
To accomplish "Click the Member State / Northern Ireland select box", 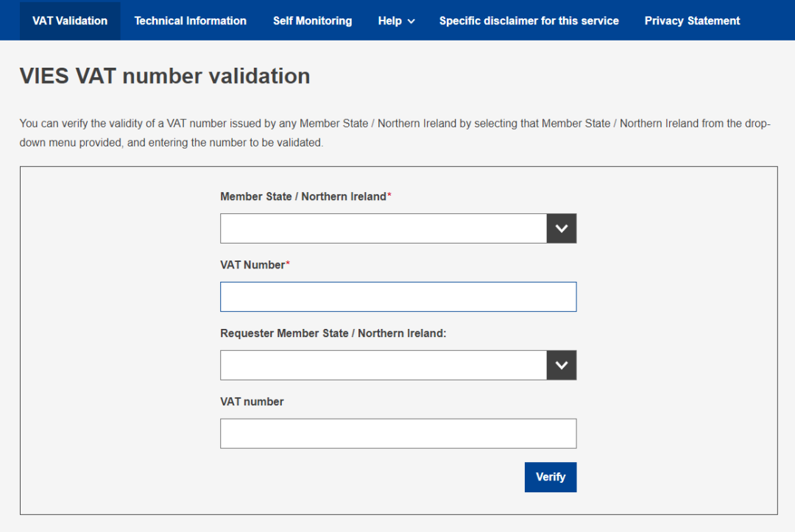I will coord(383,229).
